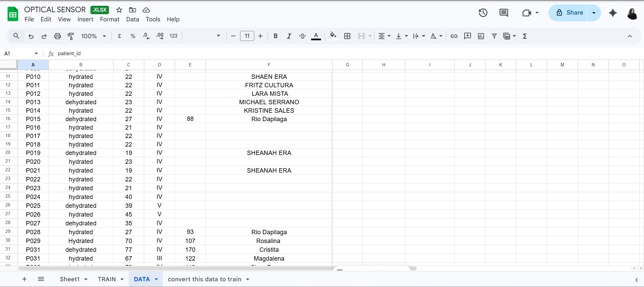
Task: Expand the Share options arrow
Action: pyautogui.click(x=594, y=13)
